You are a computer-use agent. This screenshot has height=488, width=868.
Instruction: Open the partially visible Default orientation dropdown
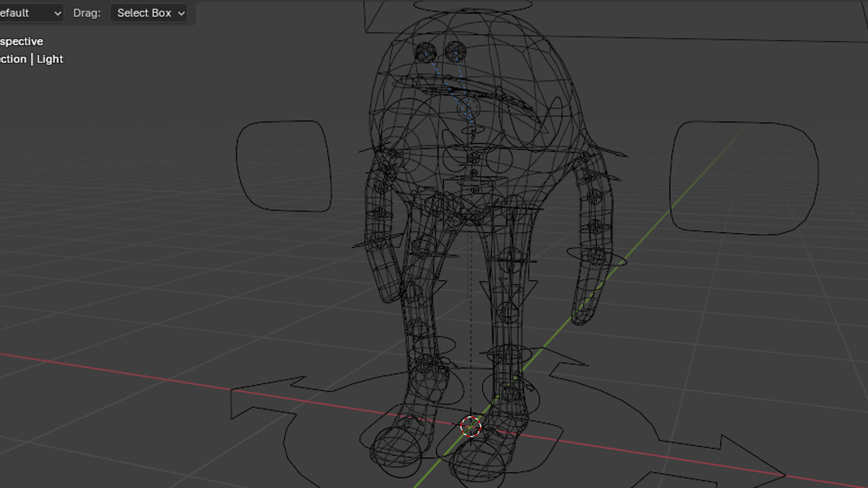coord(30,13)
